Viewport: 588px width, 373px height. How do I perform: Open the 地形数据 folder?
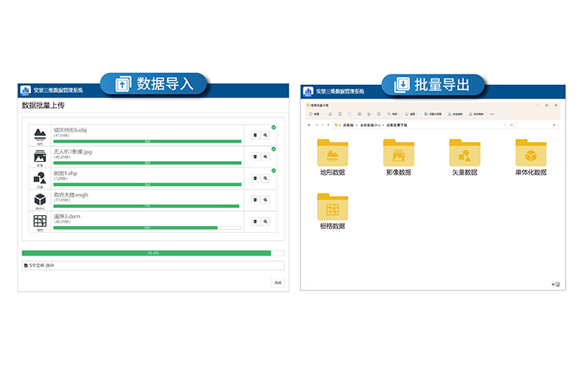(332, 155)
